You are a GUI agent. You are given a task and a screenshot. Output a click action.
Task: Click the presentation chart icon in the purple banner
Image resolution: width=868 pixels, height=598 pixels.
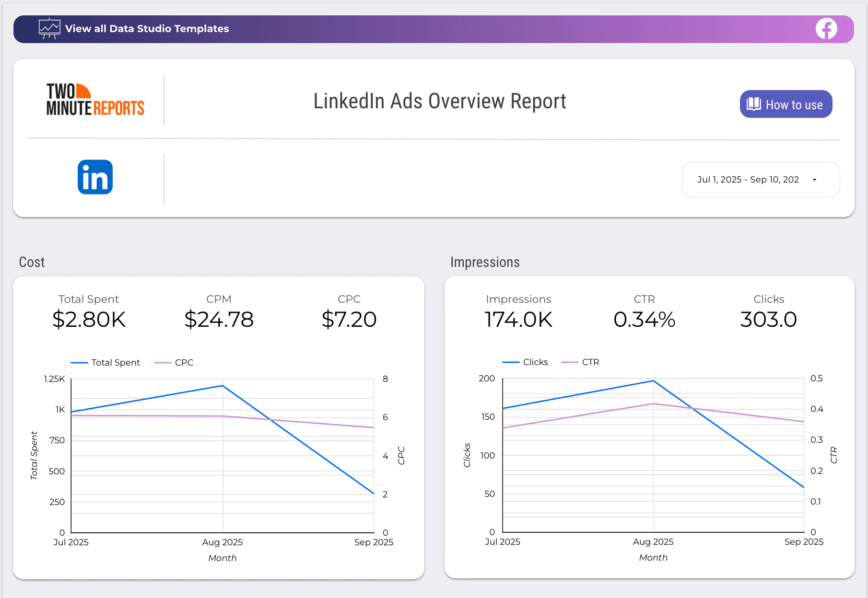coord(49,28)
